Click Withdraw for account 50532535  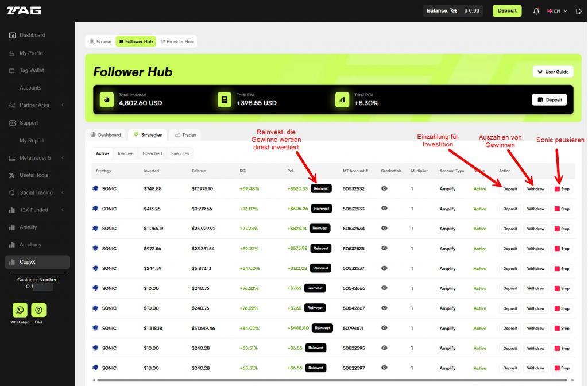536,249
